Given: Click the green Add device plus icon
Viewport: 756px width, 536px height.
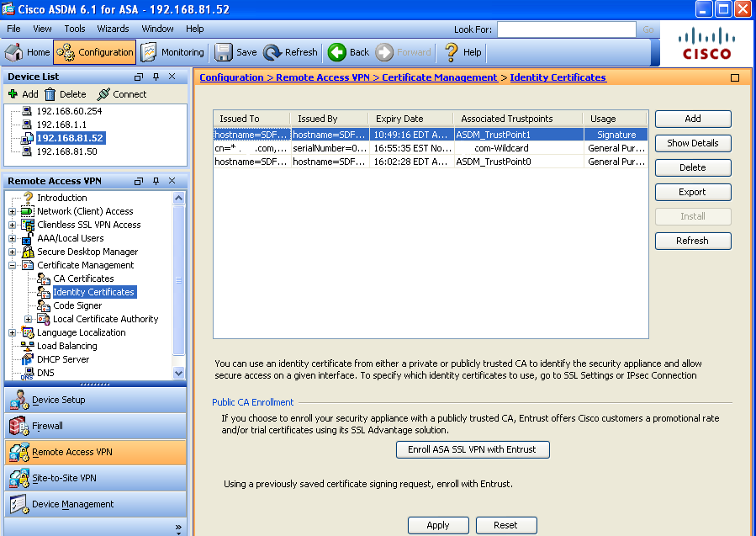Looking at the screenshot, I should tap(13, 94).
